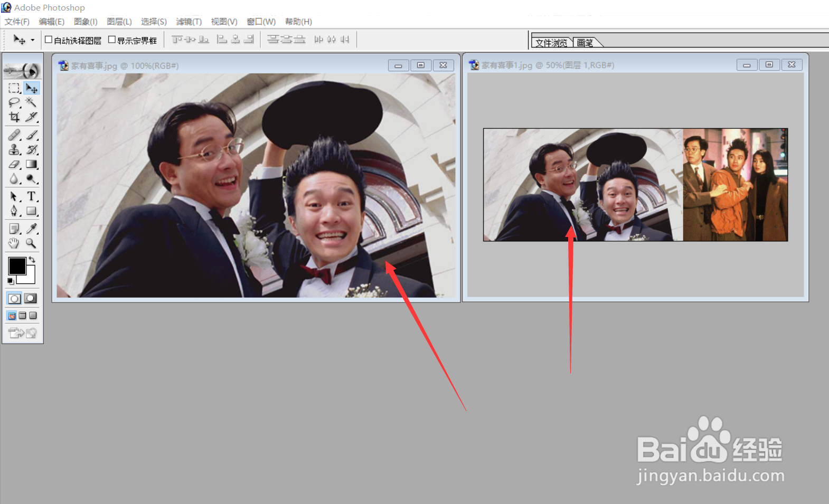Select the Rectangle shape tool
The width and height of the screenshot is (829, 504).
[x=32, y=211]
